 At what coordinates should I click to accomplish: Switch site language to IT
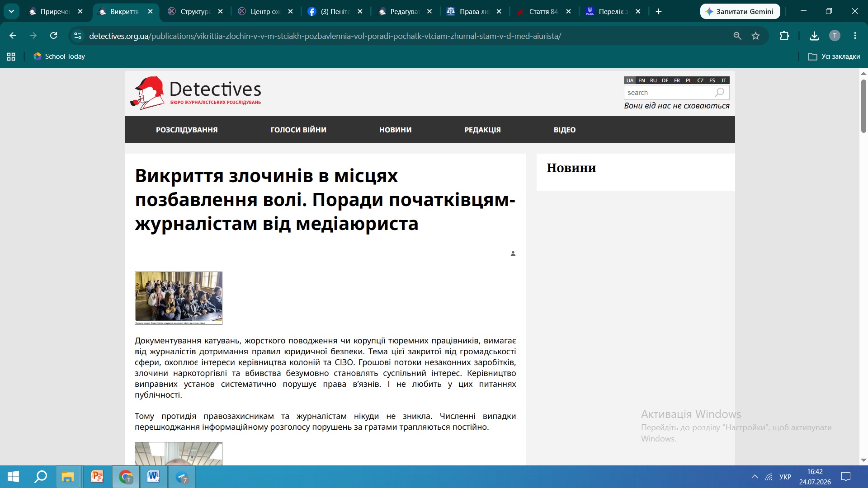point(724,80)
